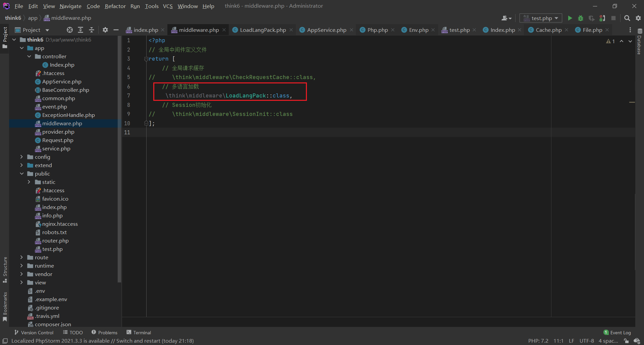This screenshot has width=644, height=345.
Task: Open the listen for debug connections icon
Action: 602,18
